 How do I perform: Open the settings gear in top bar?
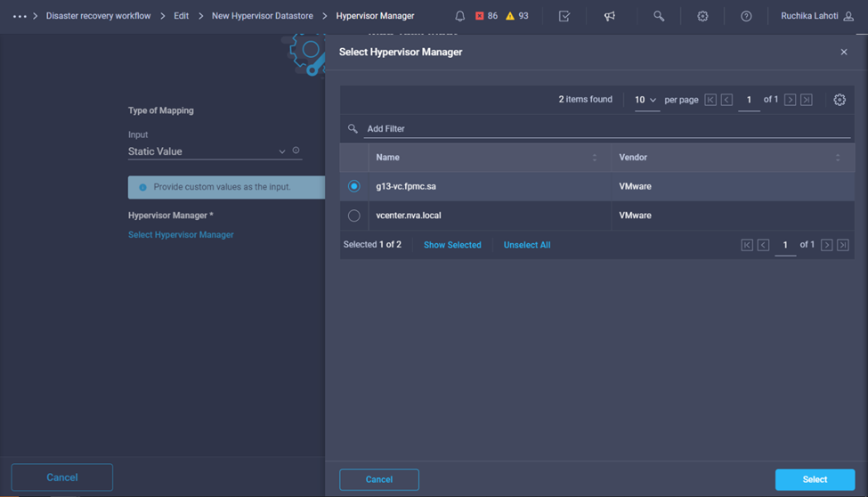(702, 16)
